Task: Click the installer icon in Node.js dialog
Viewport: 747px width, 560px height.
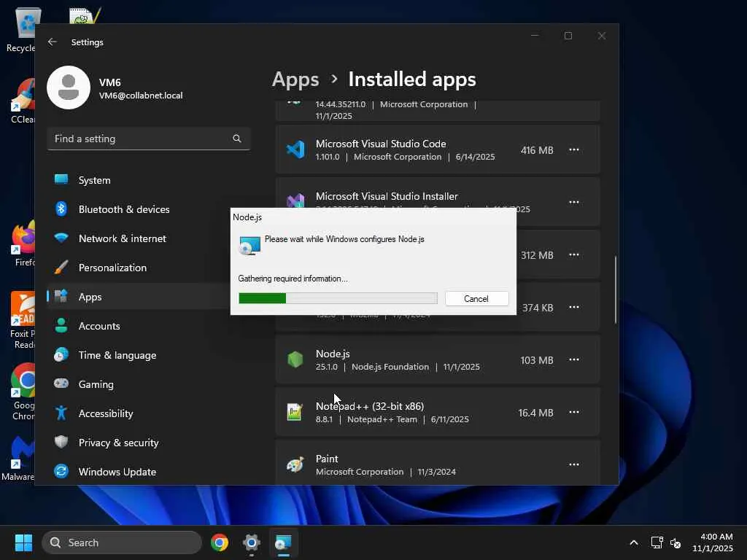Action: click(x=249, y=246)
